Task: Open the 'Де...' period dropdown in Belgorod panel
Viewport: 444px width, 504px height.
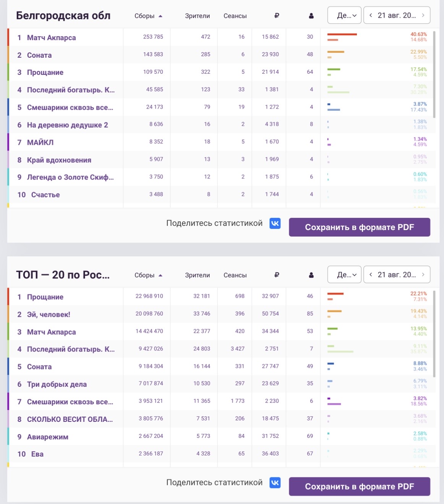Action: pyautogui.click(x=344, y=15)
